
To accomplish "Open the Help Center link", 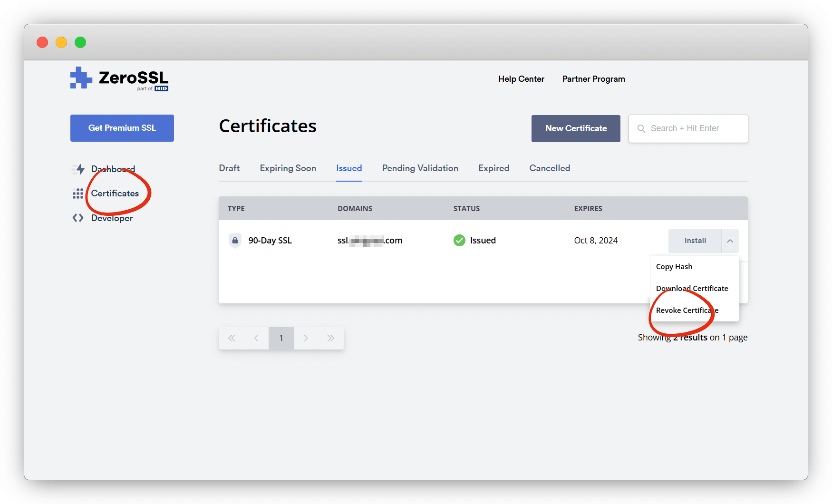I will click(521, 79).
